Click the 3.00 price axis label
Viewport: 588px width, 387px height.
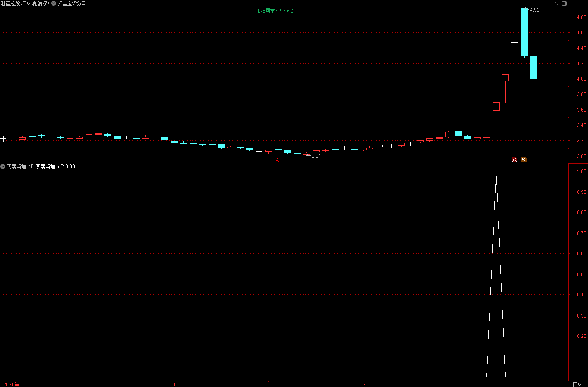coord(582,156)
